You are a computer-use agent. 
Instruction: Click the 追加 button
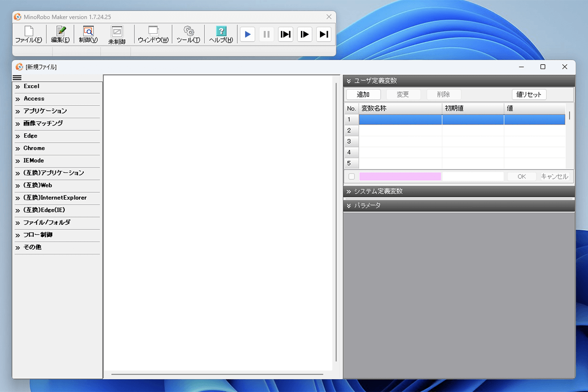coord(363,95)
